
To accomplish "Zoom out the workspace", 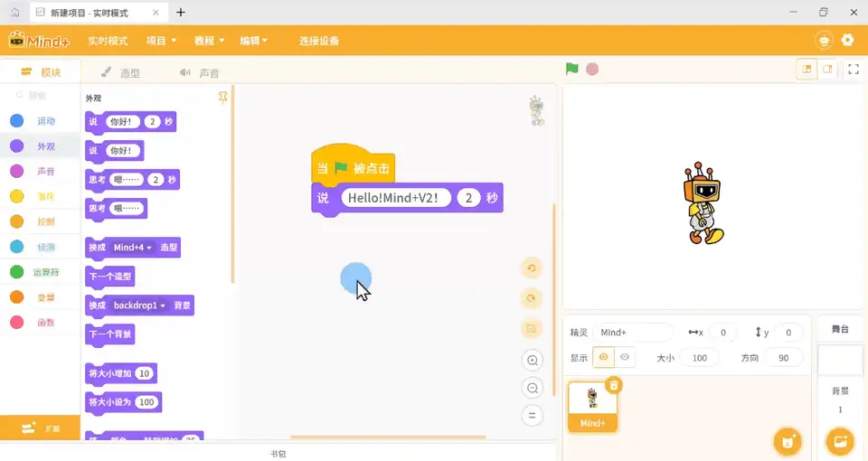I will click(532, 388).
